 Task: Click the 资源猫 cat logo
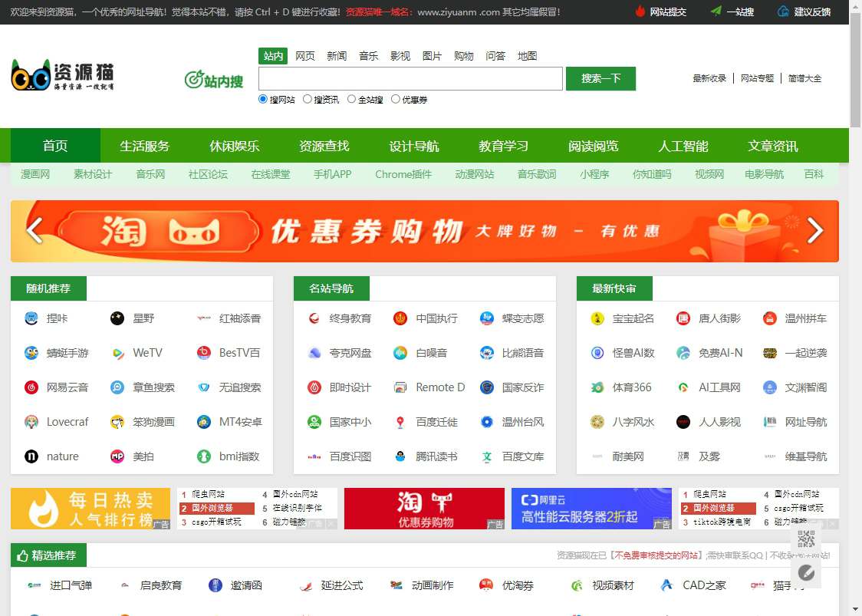[63, 75]
